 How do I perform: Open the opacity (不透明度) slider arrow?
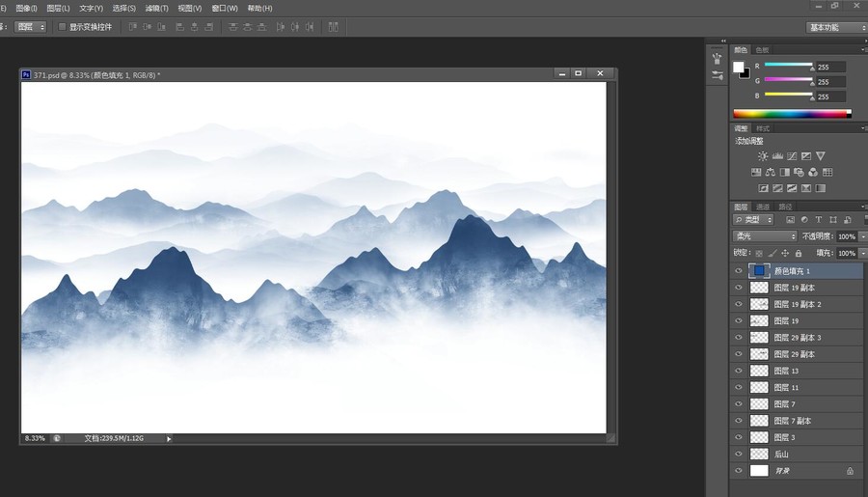pos(863,236)
